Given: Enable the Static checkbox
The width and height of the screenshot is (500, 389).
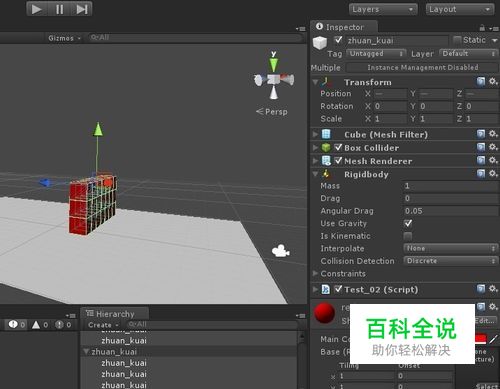Looking at the screenshot, I should click(x=457, y=40).
